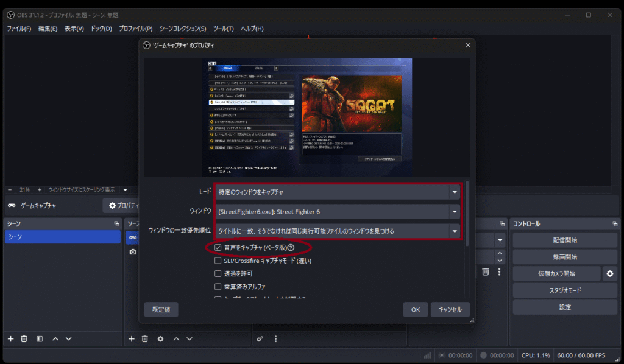Click 既定値 defaults button
The height and width of the screenshot is (364, 624).
[x=161, y=310]
